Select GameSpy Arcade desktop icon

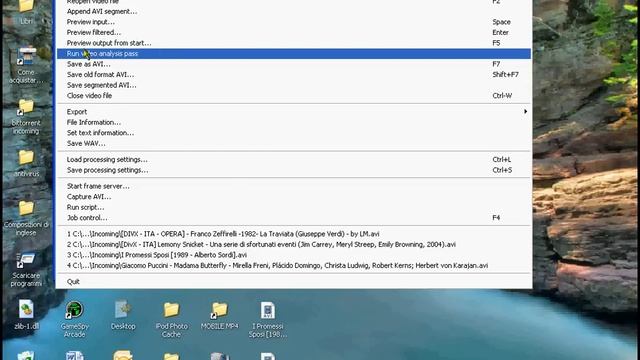click(74, 319)
